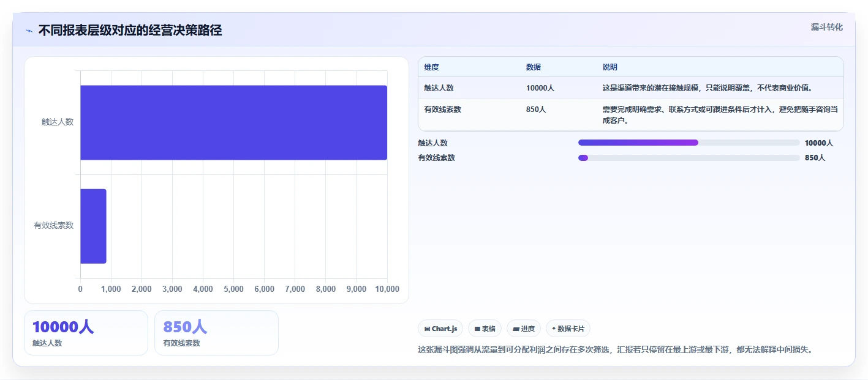Image resolution: width=868 pixels, height=380 pixels.
Task: Click the 10000人 progress value label
Action: pos(819,143)
